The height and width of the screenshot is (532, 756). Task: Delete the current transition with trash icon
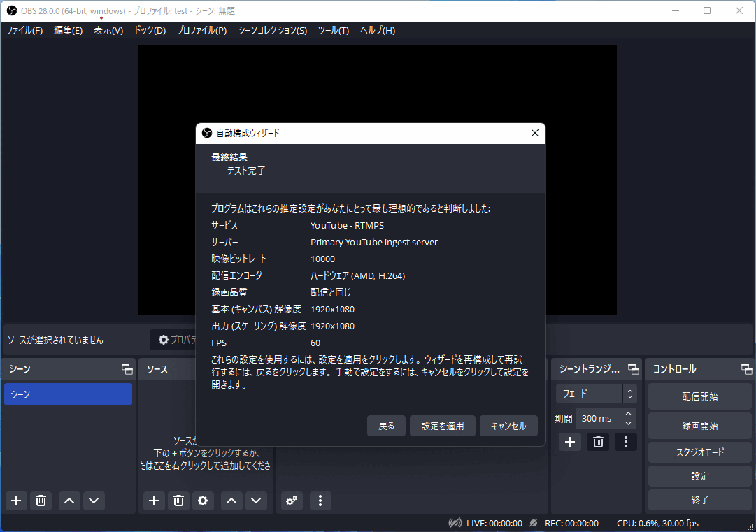click(597, 441)
